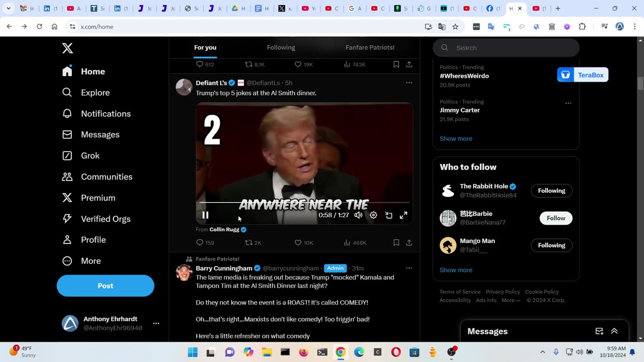Expand the footer More menu

[x=511, y=300]
